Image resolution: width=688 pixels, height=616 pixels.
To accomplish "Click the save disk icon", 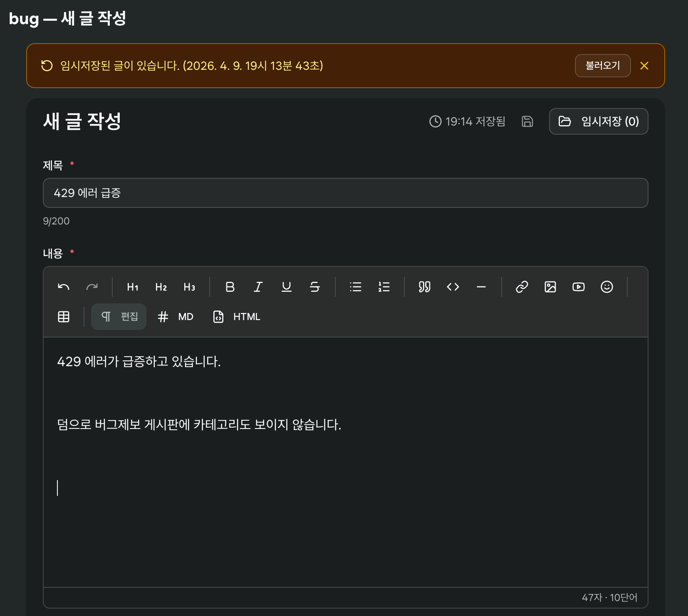I will point(527,121).
